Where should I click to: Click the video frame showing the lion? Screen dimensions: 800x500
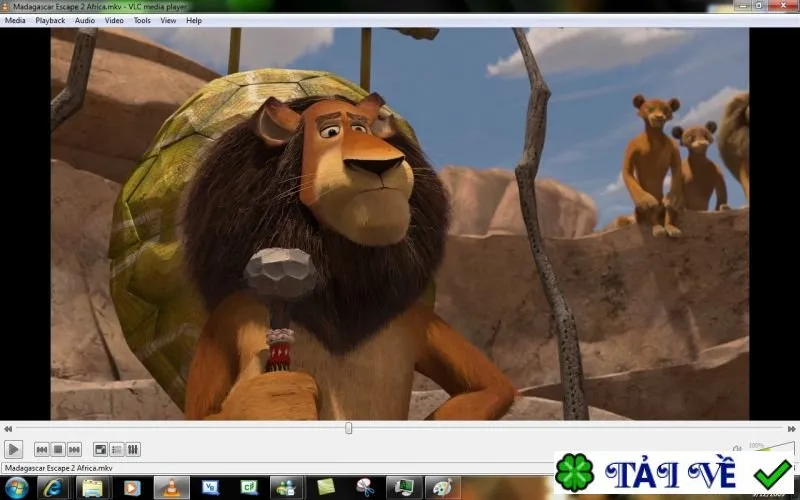point(400,224)
